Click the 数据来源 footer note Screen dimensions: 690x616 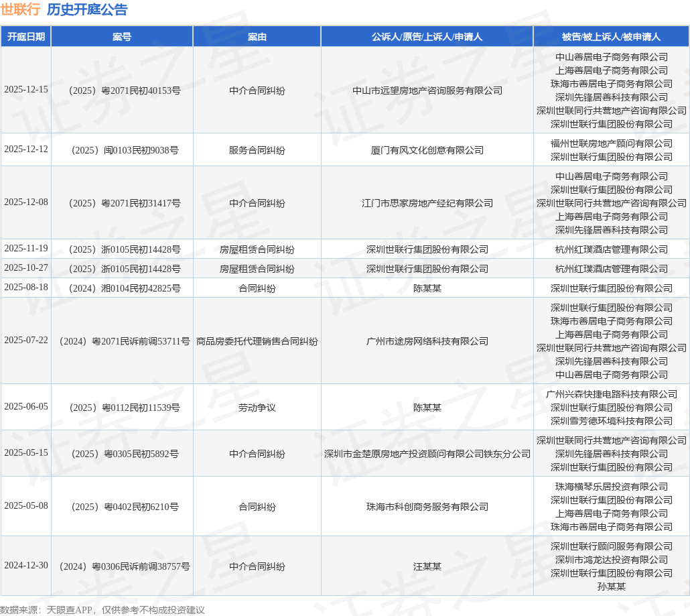pyautogui.click(x=102, y=610)
